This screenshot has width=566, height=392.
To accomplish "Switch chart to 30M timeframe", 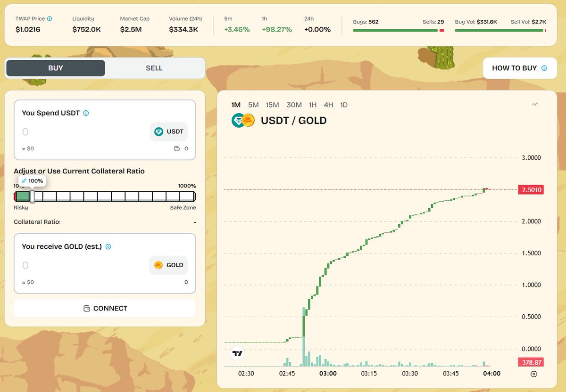I will click(294, 105).
